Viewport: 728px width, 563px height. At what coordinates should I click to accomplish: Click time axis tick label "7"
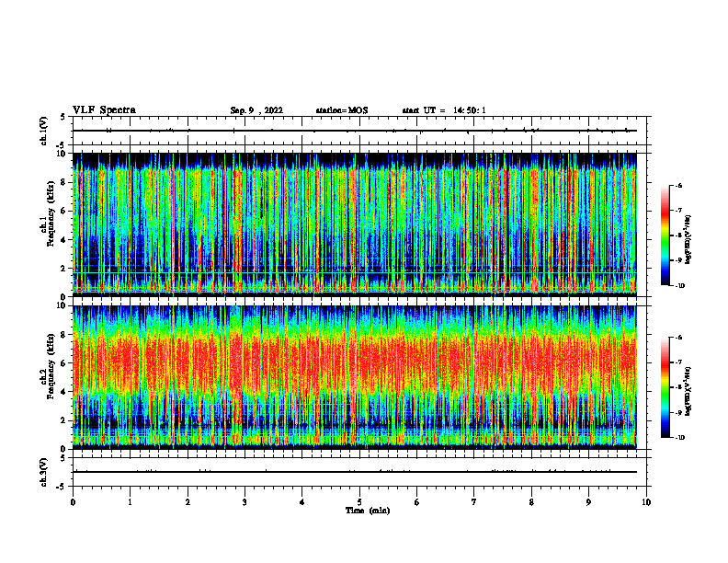474,502
